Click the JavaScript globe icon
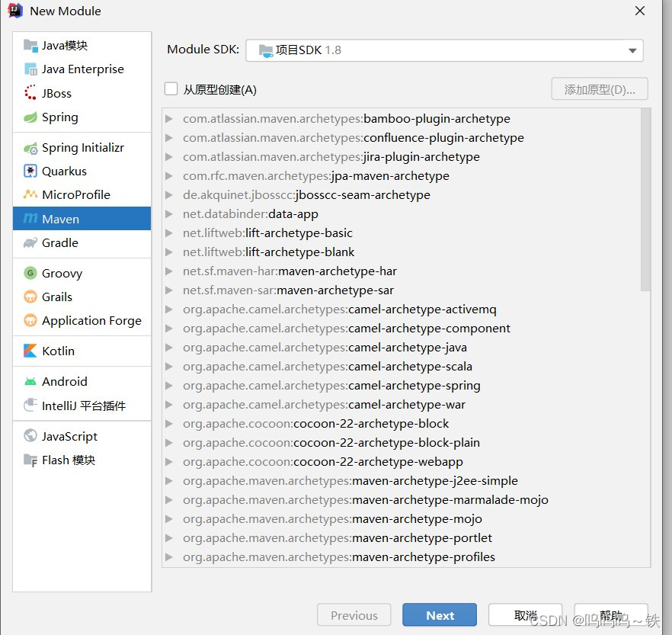The width and height of the screenshot is (672, 635). coord(30,435)
